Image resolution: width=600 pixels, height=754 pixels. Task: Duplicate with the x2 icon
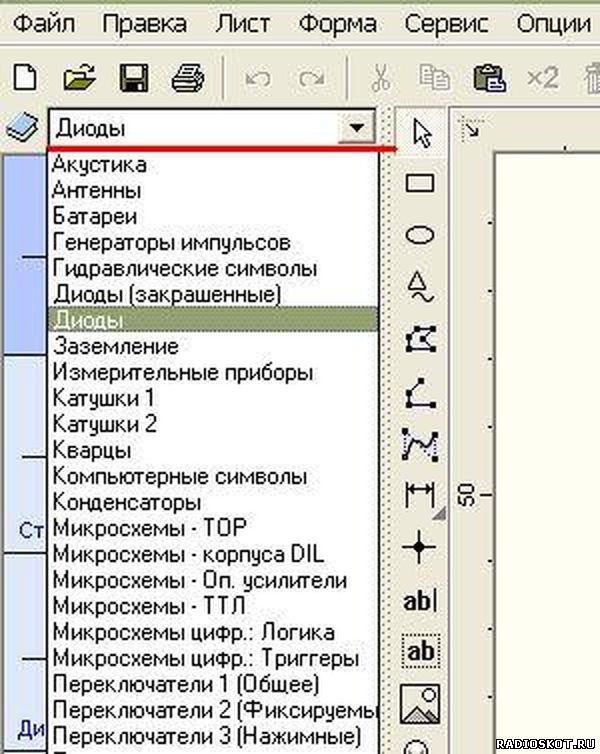(543, 77)
